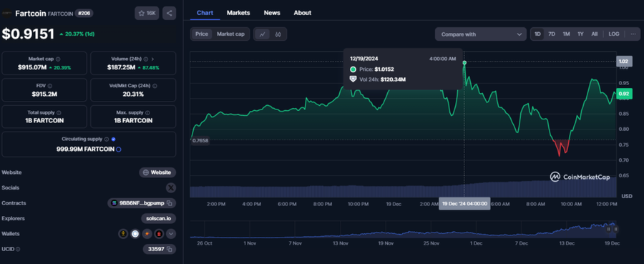Click the 9BB6NF...bgpump contract chip

(x=142, y=202)
